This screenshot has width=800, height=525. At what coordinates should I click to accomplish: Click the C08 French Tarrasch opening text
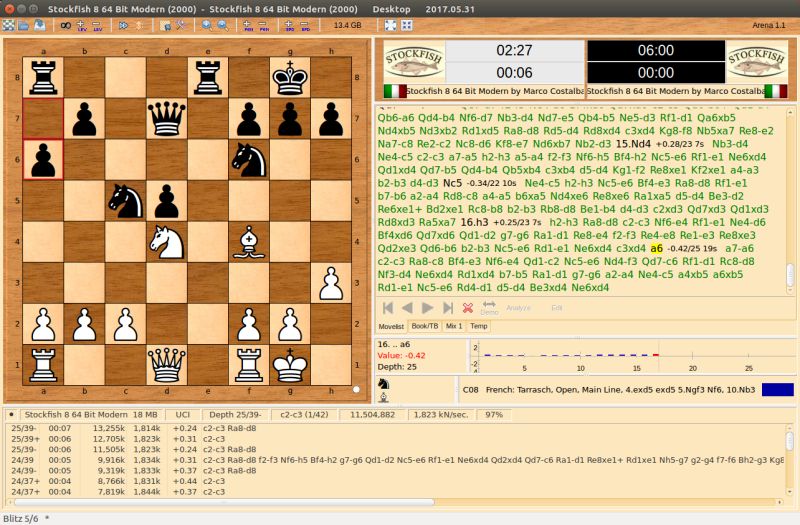tap(609, 389)
